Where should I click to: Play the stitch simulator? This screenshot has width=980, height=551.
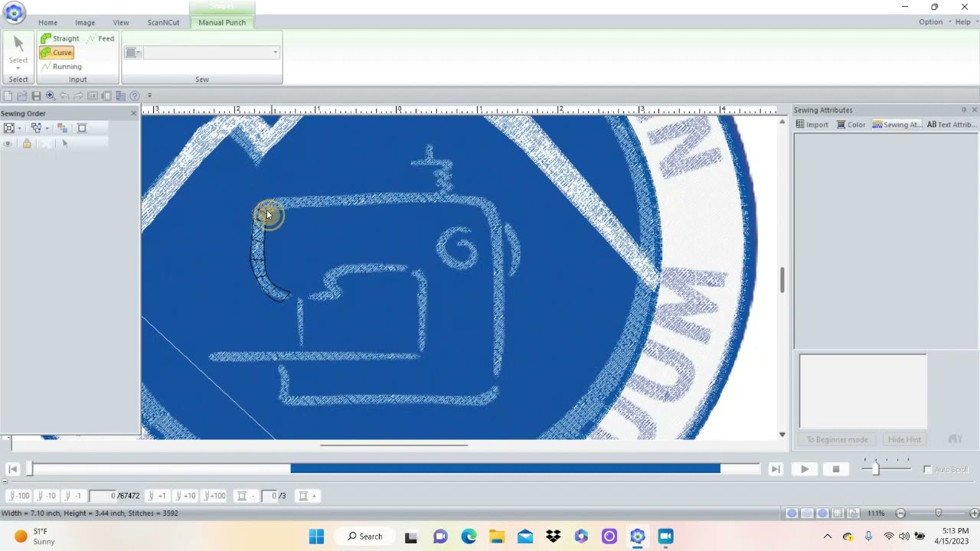(805, 469)
